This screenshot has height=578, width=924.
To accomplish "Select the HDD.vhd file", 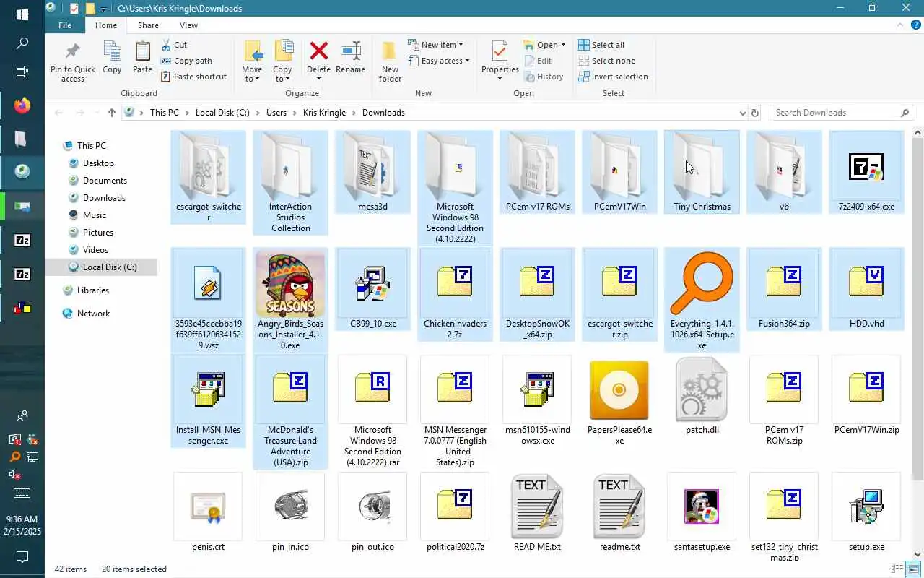I will pos(866,289).
